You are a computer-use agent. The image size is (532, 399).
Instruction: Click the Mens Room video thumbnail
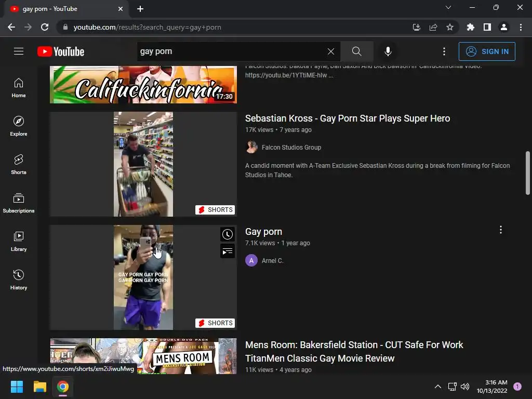pos(143,356)
